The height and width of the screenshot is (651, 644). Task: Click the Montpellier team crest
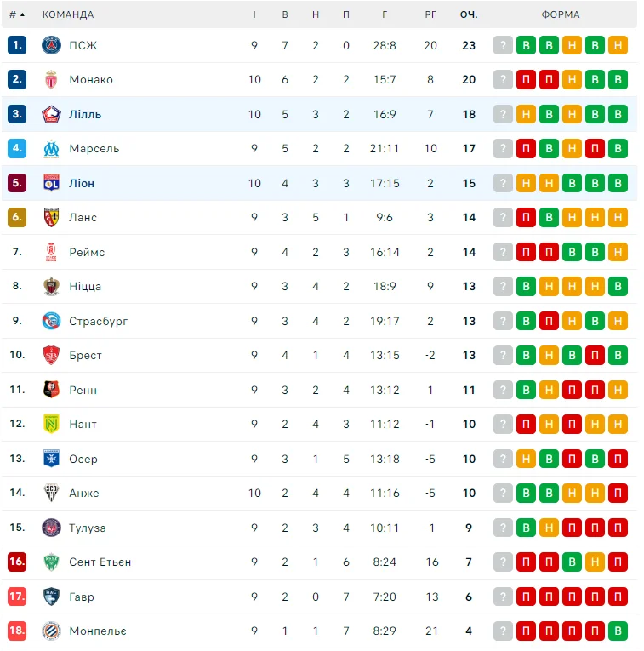pos(52,631)
